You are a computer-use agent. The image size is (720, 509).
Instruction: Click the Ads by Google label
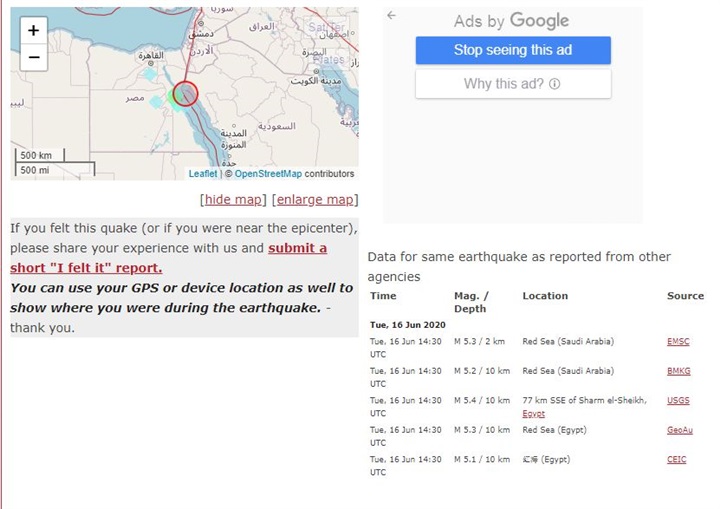[511, 21]
